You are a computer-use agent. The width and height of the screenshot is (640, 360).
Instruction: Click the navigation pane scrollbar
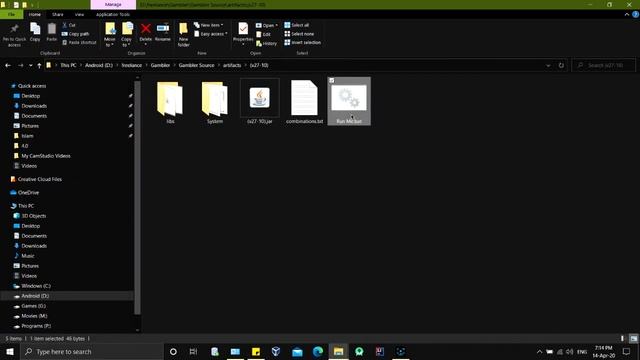138,198
